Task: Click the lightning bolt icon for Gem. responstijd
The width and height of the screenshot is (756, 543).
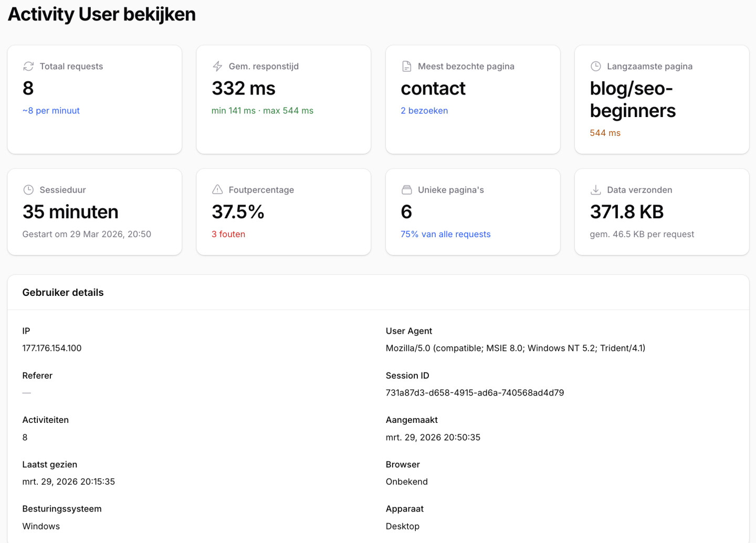Action: click(217, 66)
